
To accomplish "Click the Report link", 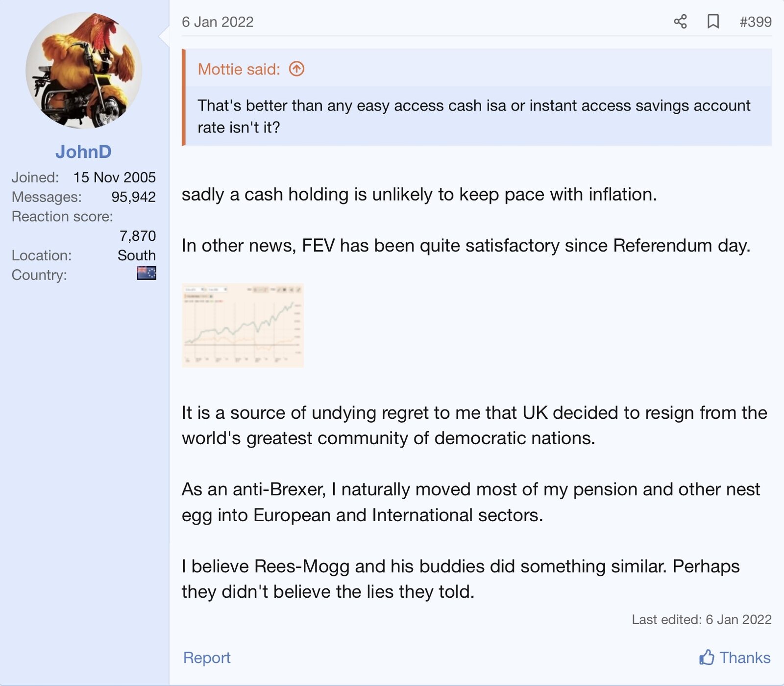I will [206, 658].
